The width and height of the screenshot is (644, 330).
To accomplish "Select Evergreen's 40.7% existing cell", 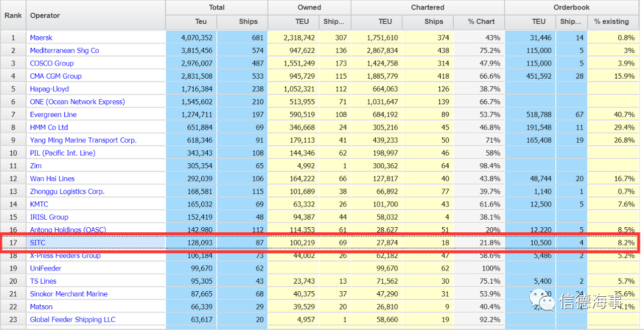I will 613,114.
